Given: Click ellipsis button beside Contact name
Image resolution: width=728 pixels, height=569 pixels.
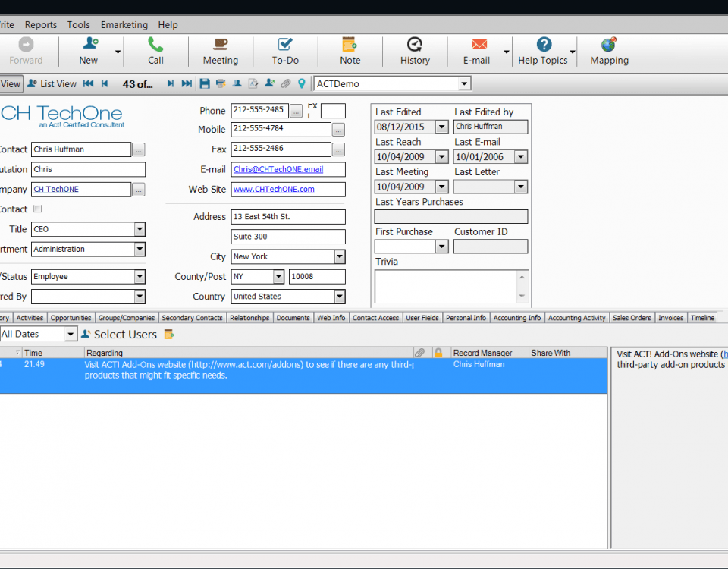Looking at the screenshot, I should tap(138, 149).
